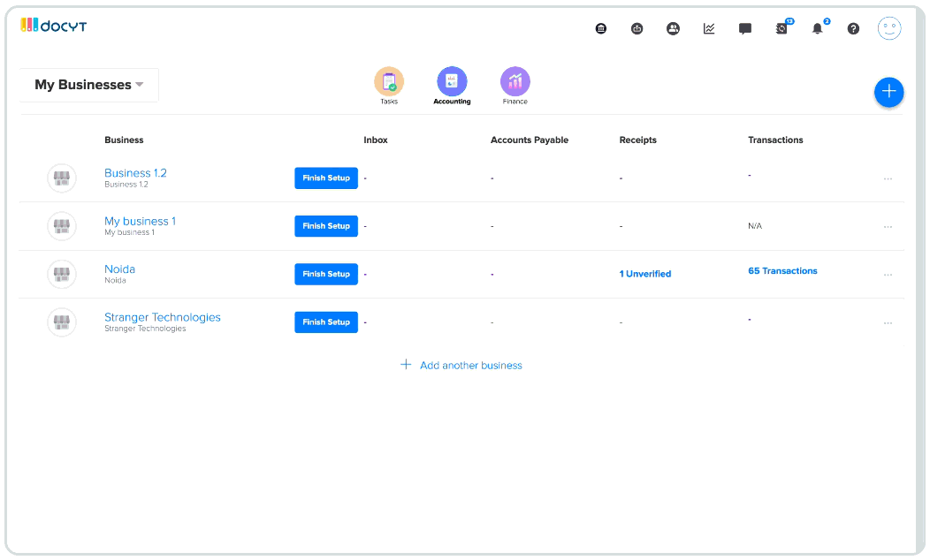Click the Inbox column header

376,140
